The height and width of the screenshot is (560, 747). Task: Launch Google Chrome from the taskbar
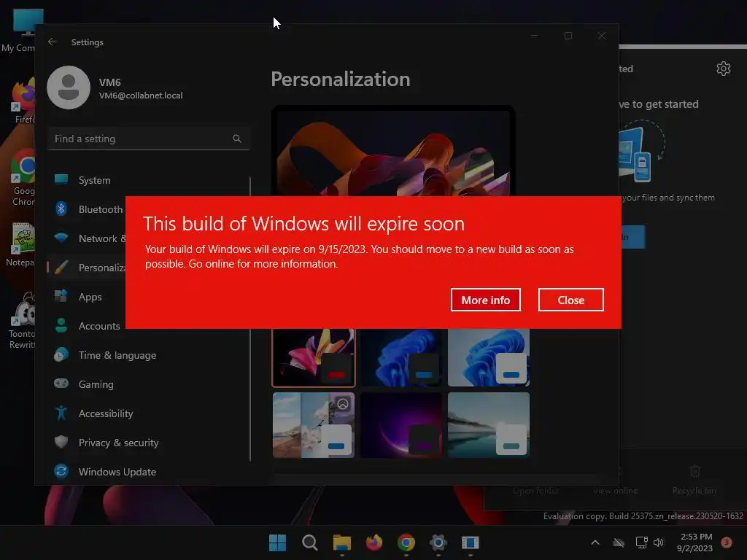click(406, 542)
